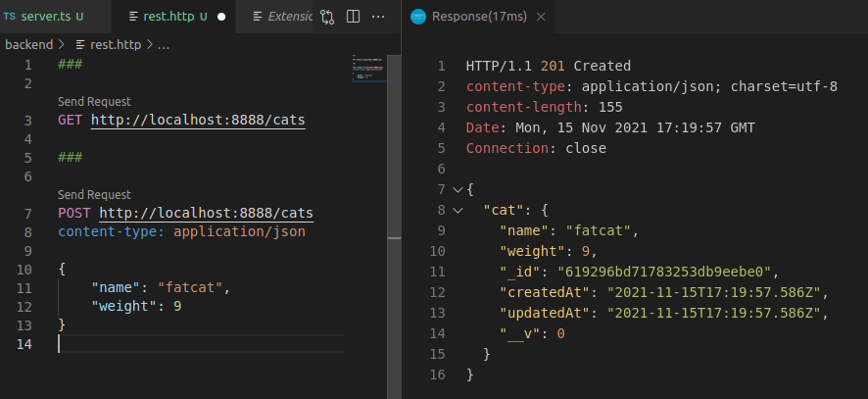The width and height of the screenshot is (868, 399).
Task: Place cursor on empty line 14
Action: coord(196,344)
